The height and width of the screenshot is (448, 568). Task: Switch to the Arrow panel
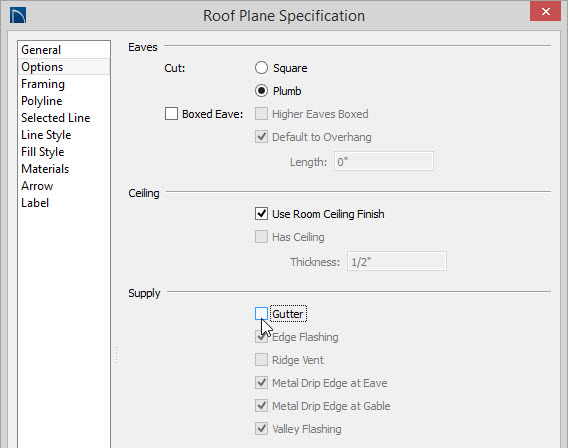[37, 186]
